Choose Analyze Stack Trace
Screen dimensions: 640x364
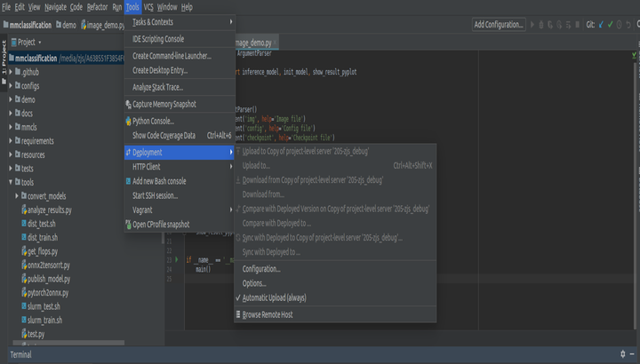coord(180,87)
